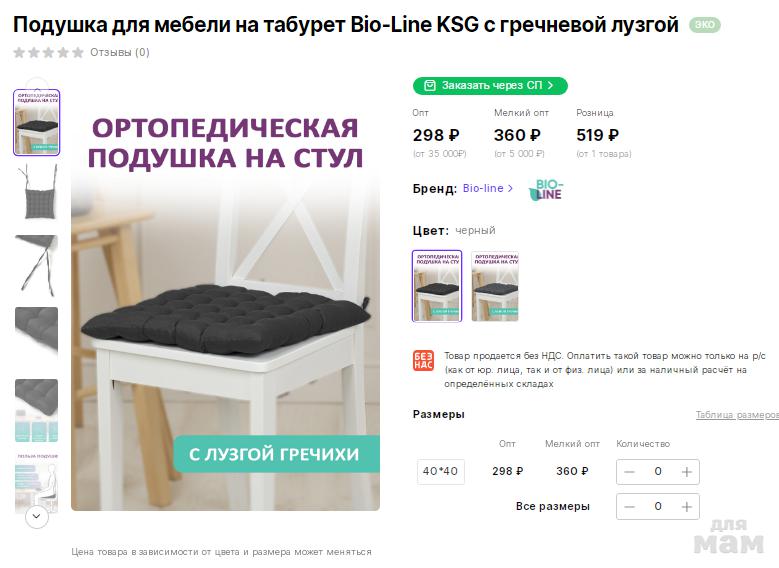This screenshot has height=568, width=779.
Task: Click the БЕЗ НДС red icon
Action: pyautogui.click(x=423, y=361)
